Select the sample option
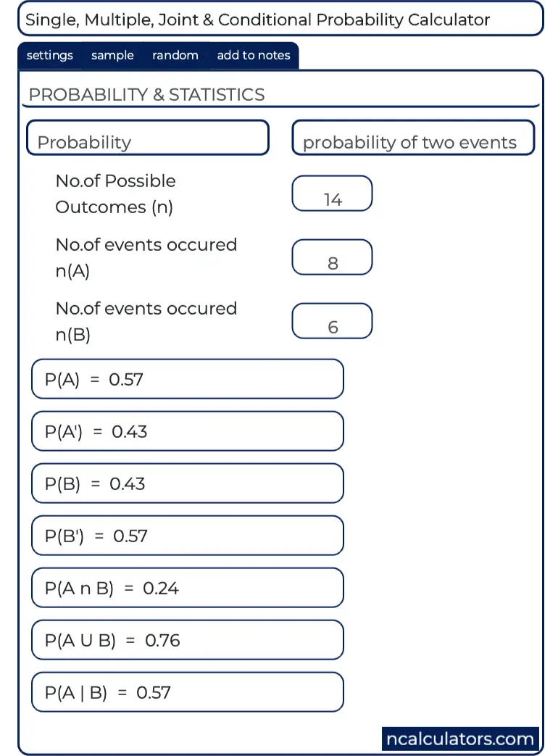 coord(112,55)
